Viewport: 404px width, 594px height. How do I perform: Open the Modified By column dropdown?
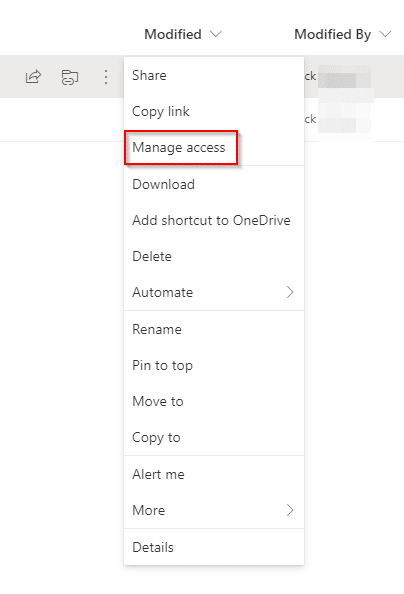(385, 34)
